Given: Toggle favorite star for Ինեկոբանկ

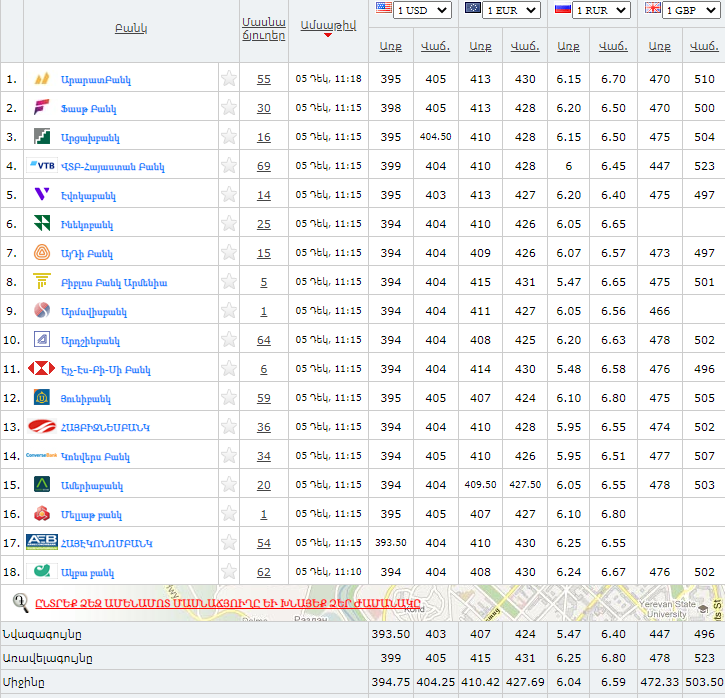Looking at the screenshot, I should pos(229,223).
